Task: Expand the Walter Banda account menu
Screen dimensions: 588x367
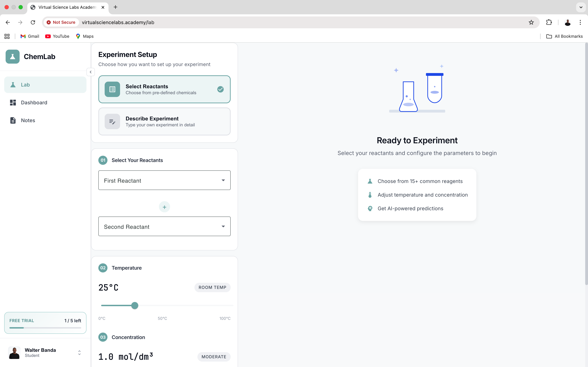Action: [x=79, y=352]
